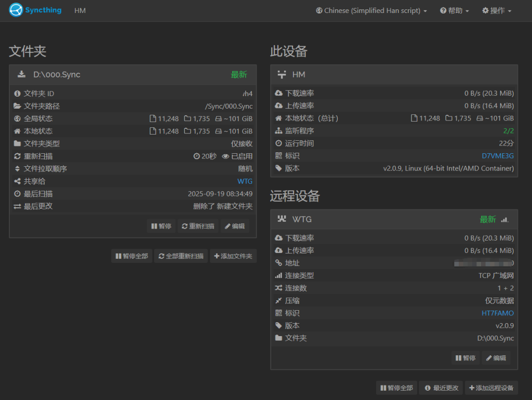Click the Syncthing logo icon
The image size is (532, 400).
16,10
